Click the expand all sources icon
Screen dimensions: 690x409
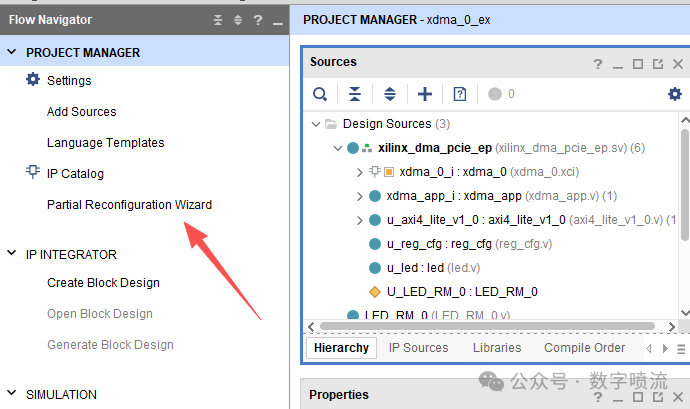pyautogui.click(x=390, y=94)
